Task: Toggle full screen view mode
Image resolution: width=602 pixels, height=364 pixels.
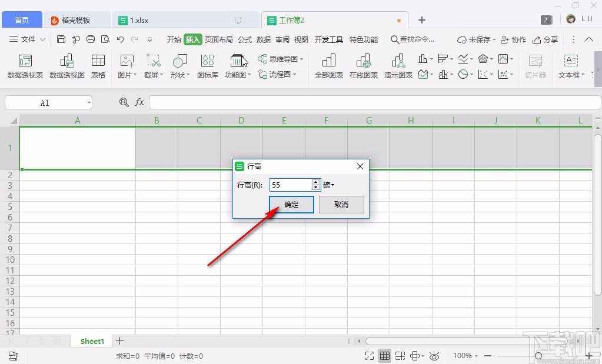Action: (370, 356)
